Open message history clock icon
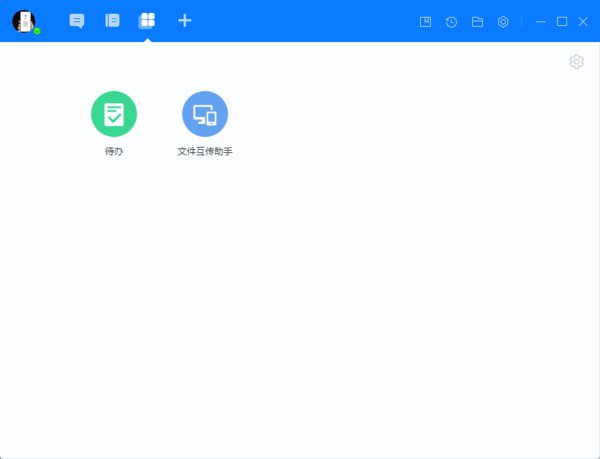Viewport: 600px width, 459px height. [452, 22]
